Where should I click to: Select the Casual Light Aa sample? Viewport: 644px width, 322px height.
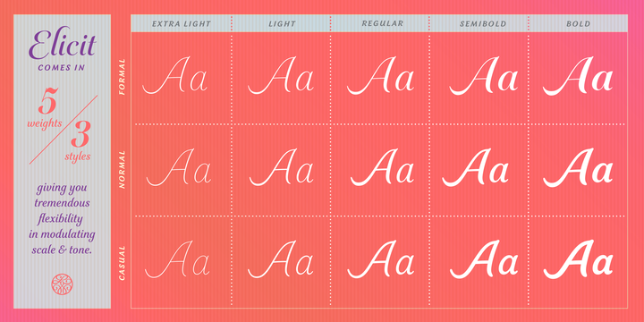pyautogui.click(x=282, y=259)
